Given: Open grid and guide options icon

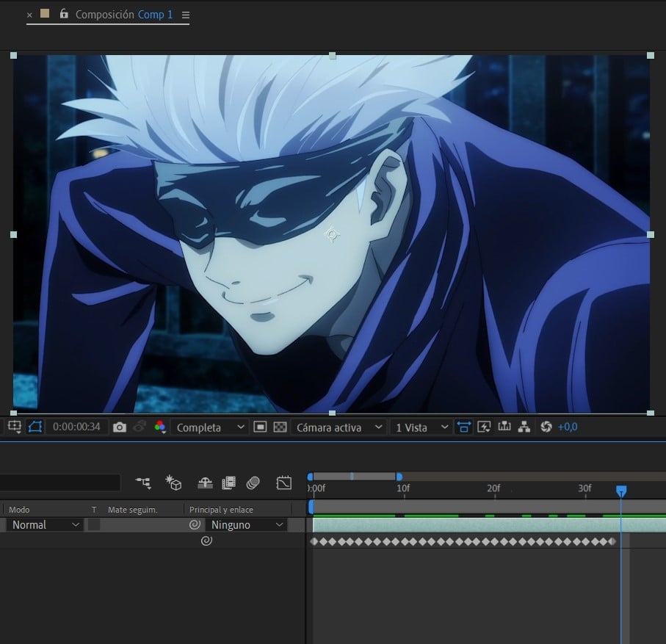Looking at the screenshot, I should (x=15, y=427).
